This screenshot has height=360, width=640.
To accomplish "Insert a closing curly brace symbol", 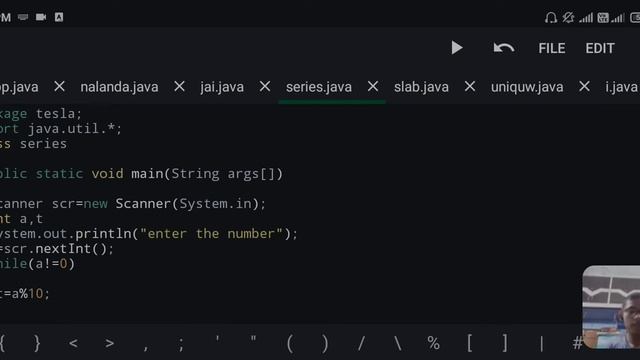I will (37, 343).
